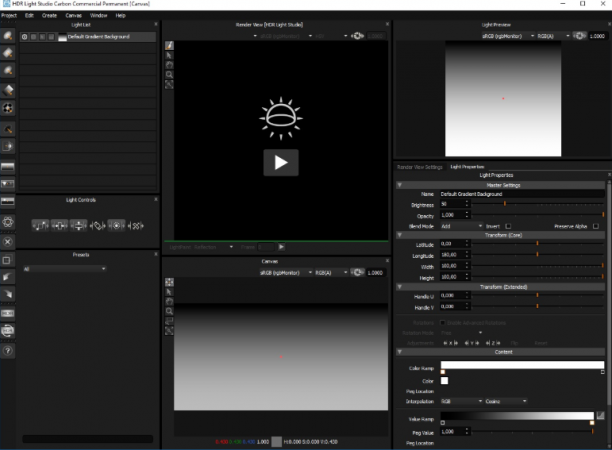Tick Enable Advanced Rotations checkbox

coord(443,323)
